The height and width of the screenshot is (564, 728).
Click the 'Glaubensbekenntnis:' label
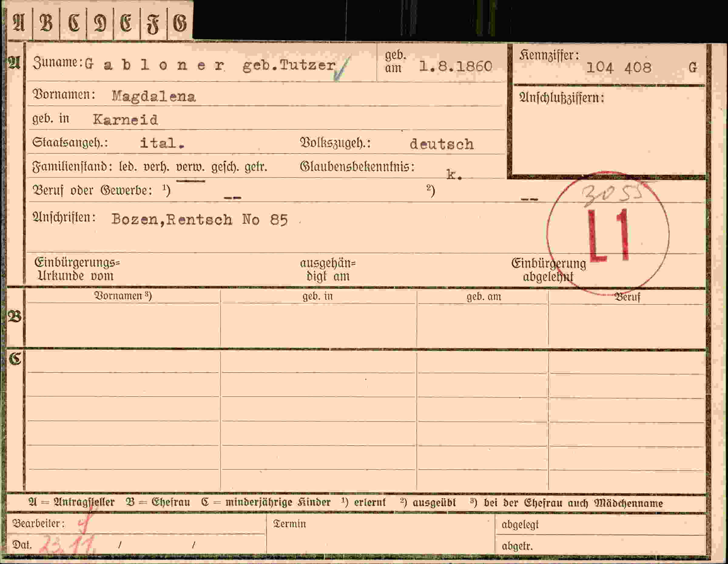[x=357, y=166]
